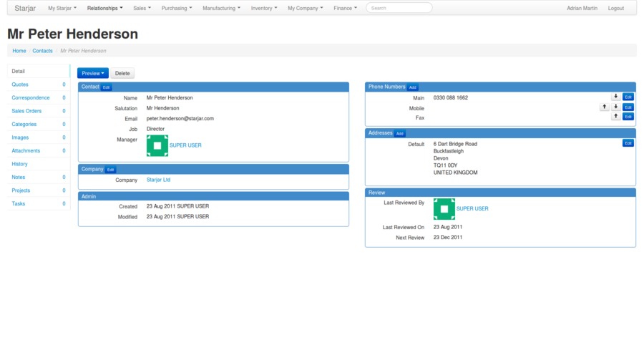The width and height of the screenshot is (644, 358).
Task: Click Add in Addresses header
Action: click(400, 133)
